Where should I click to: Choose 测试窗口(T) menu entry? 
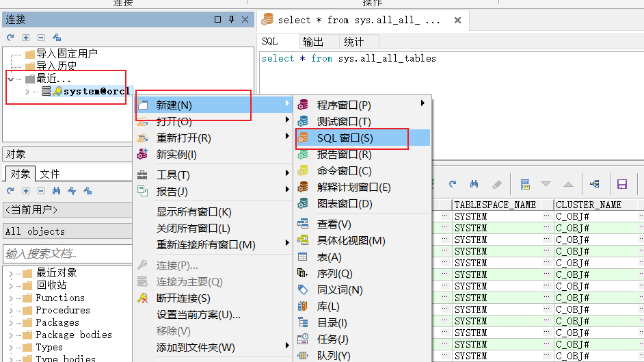[362, 122]
